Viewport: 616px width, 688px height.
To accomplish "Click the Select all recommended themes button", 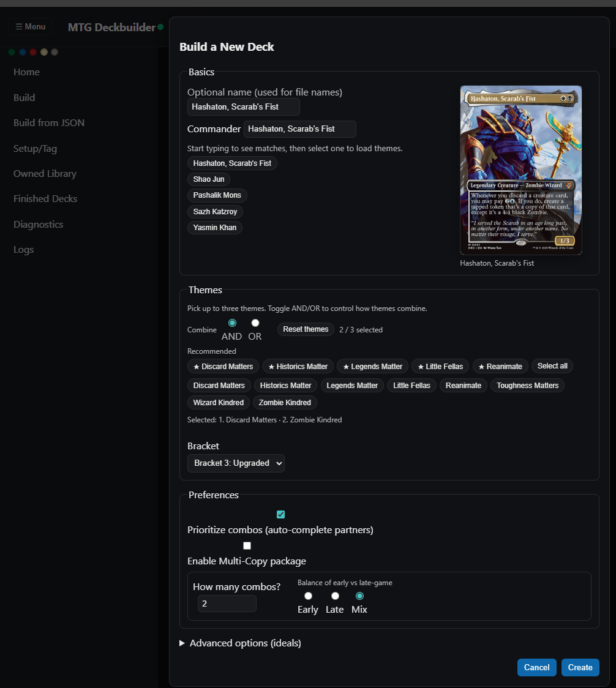I will [x=552, y=365].
